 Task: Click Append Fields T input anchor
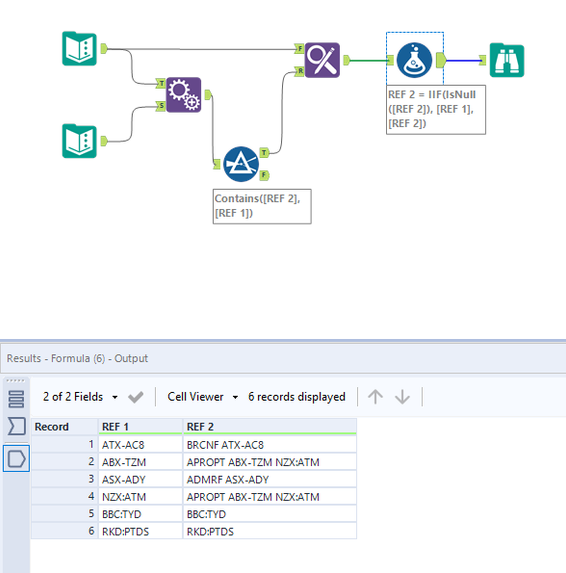(161, 84)
